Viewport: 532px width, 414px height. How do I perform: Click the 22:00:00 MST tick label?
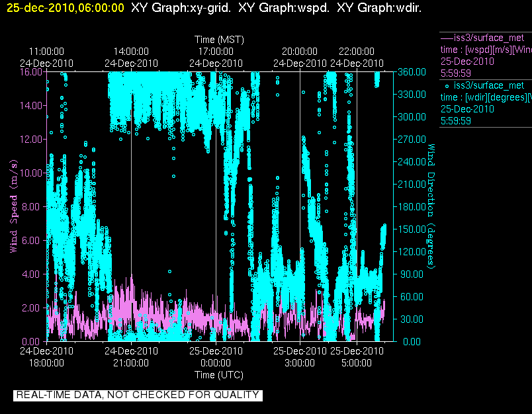coord(357,52)
